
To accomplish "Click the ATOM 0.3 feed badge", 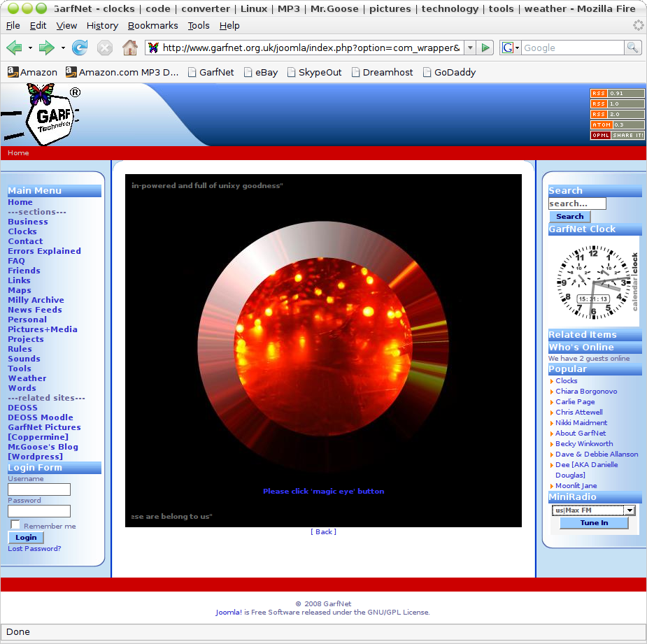I will [618, 124].
